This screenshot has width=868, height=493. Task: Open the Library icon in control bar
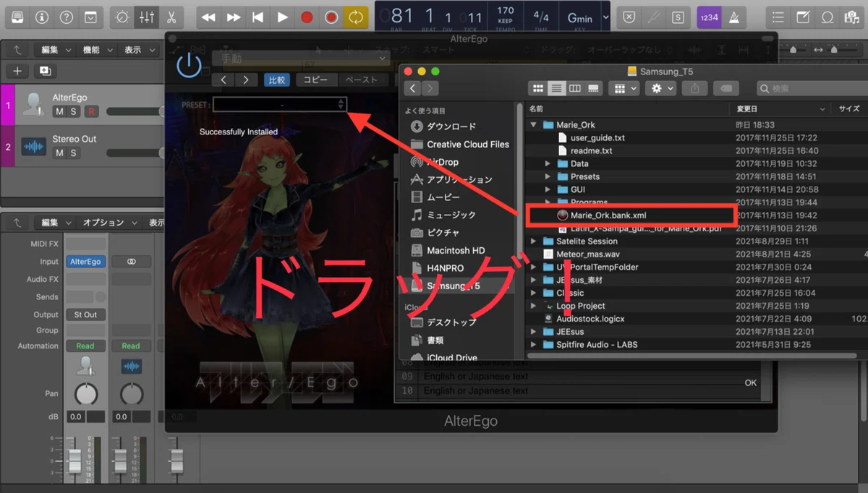(17, 17)
